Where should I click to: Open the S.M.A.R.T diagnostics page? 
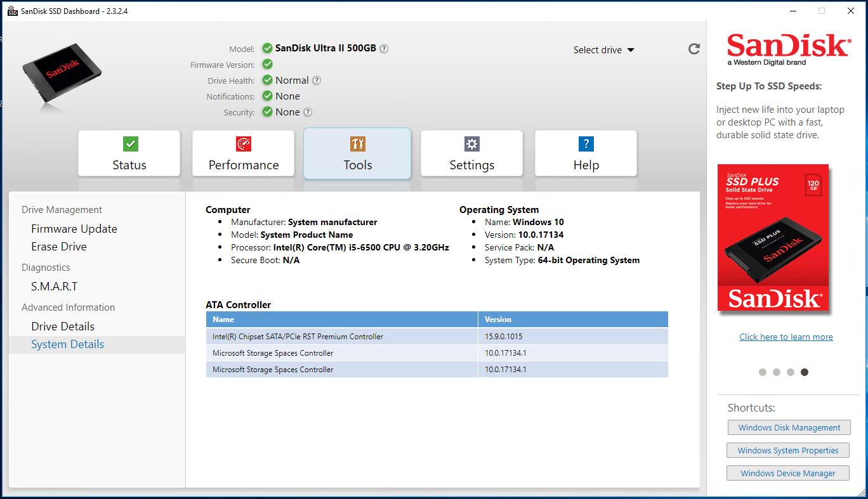pyautogui.click(x=55, y=287)
